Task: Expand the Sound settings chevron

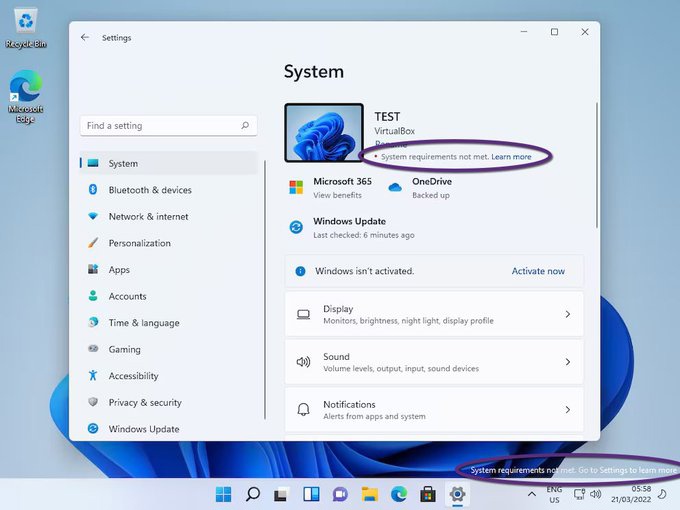Action: tap(567, 362)
